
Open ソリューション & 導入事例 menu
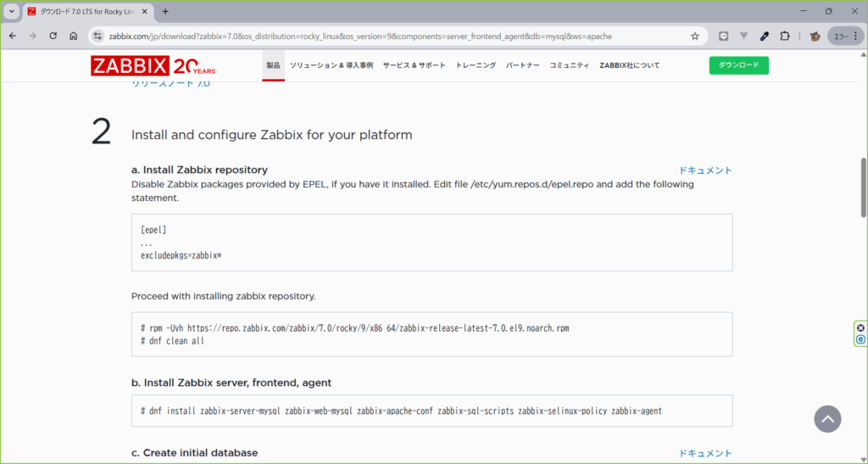pos(331,65)
